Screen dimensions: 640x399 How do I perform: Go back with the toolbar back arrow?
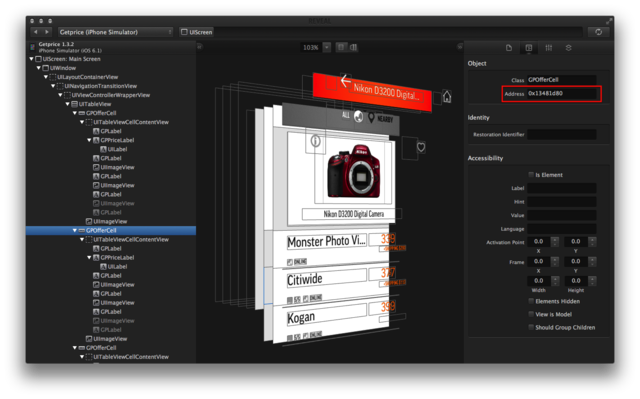(x=36, y=32)
